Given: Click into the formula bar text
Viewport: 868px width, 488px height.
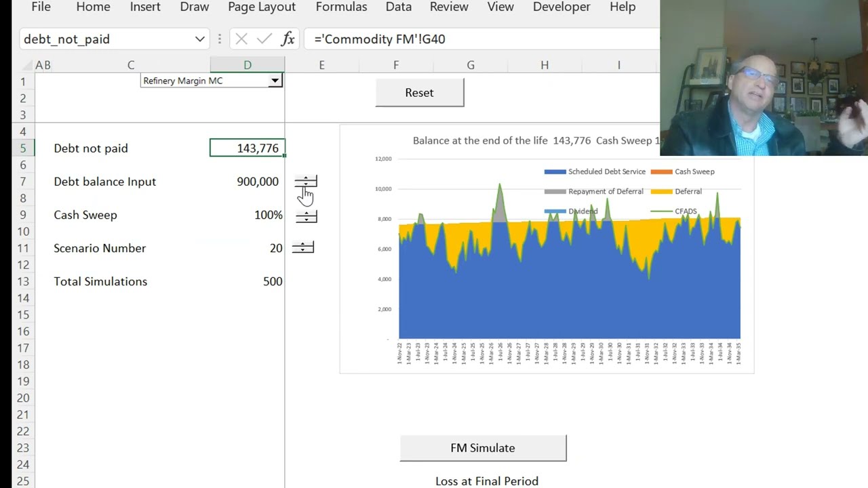Looking at the screenshot, I should coord(481,39).
